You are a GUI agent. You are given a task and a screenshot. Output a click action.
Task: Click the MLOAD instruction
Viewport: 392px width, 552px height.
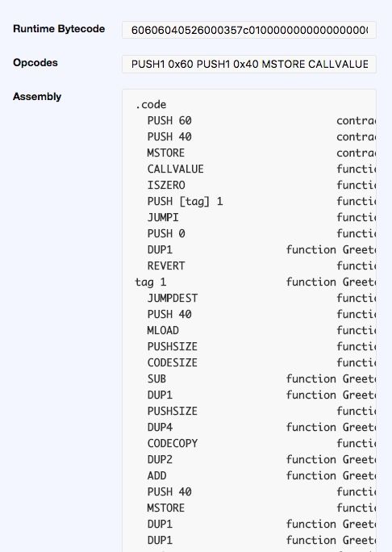tap(163, 330)
